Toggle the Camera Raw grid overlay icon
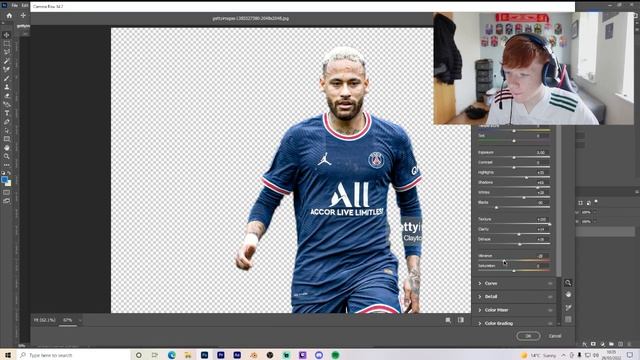The width and height of the screenshot is (640, 360). click(x=568, y=319)
